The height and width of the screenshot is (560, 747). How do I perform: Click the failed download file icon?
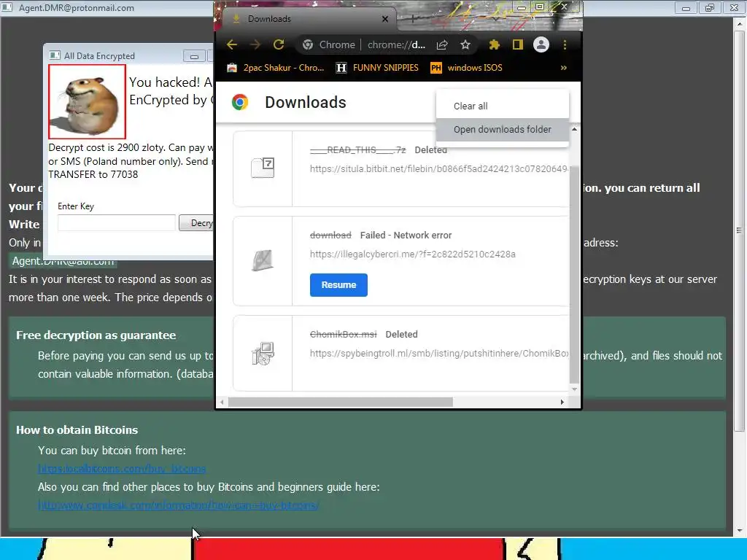(263, 260)
